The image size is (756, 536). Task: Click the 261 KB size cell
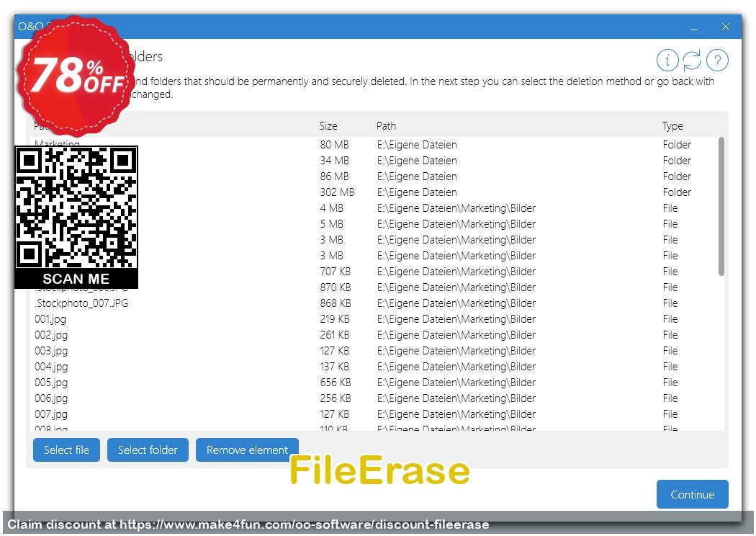coord(335,335)
